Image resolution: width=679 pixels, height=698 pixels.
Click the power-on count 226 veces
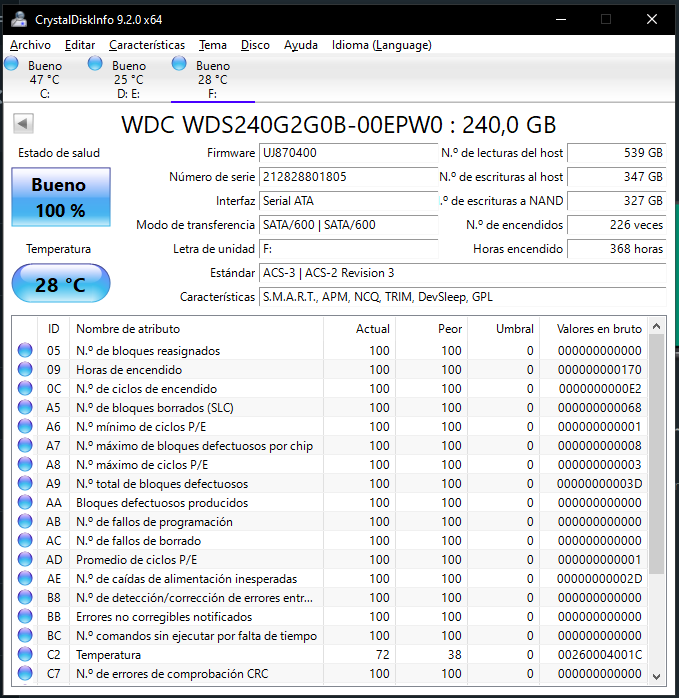pos(617,225)
